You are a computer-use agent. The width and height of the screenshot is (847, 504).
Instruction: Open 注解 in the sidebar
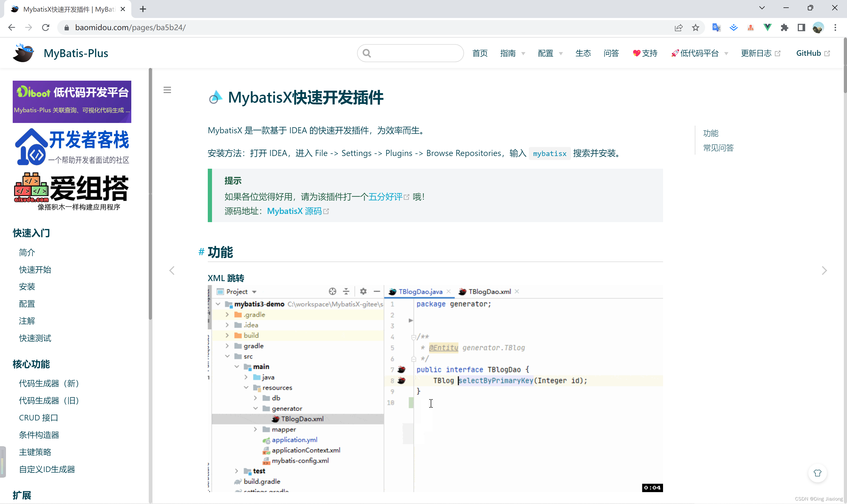click(x=27, y=321)
